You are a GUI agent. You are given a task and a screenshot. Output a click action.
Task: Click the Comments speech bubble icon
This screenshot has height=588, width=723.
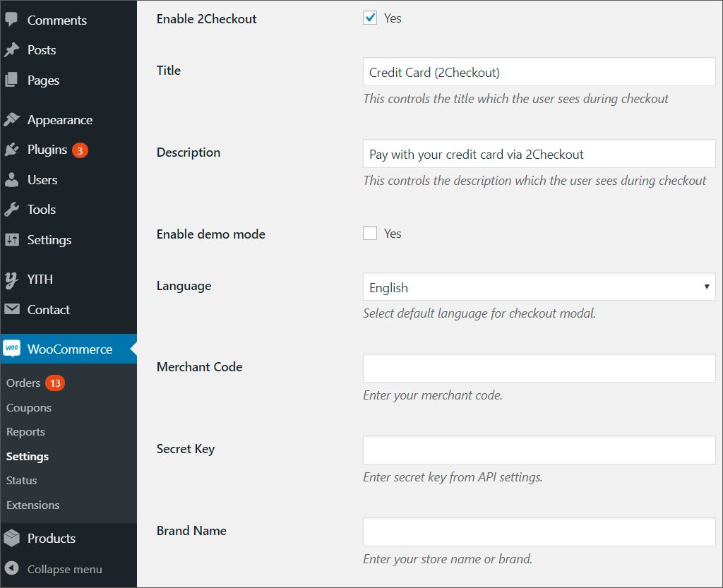[11, 20]
